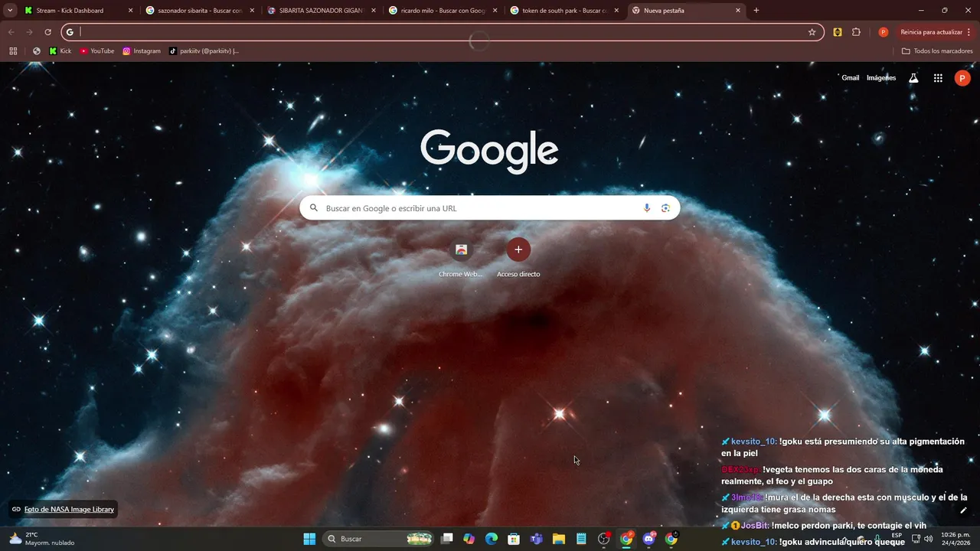Start voice search with microphone icon

[x=647, y=208]
